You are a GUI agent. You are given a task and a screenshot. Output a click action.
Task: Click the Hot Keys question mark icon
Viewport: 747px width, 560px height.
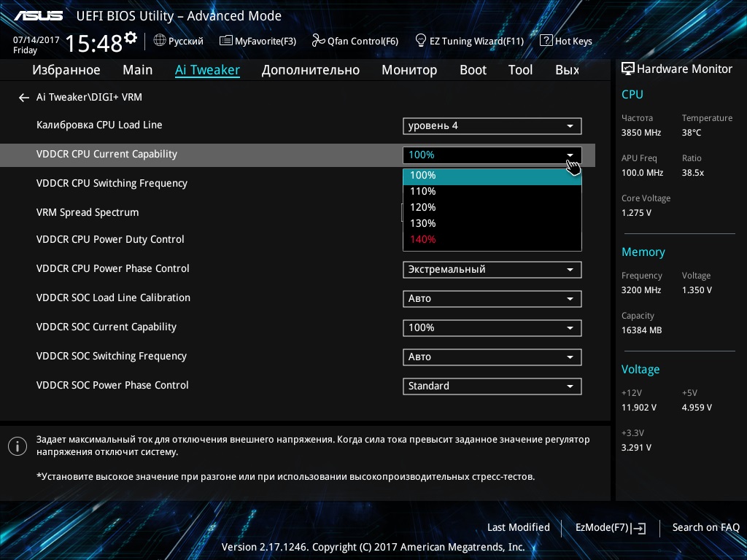[546, 41]
